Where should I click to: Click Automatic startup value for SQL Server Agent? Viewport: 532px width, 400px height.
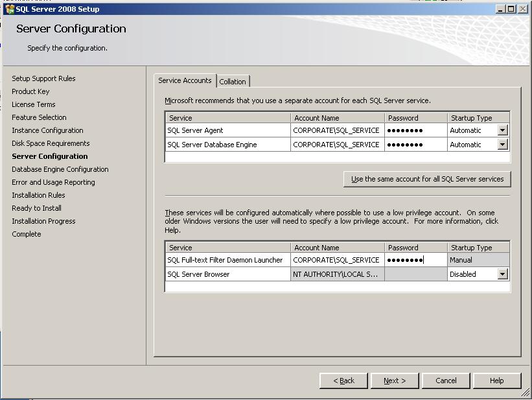click(465, 130)
